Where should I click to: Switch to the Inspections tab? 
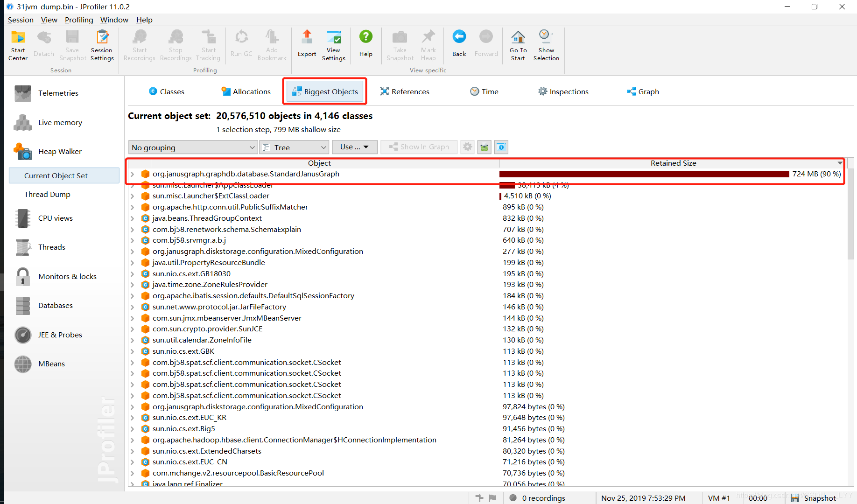[x=563, y=91]
